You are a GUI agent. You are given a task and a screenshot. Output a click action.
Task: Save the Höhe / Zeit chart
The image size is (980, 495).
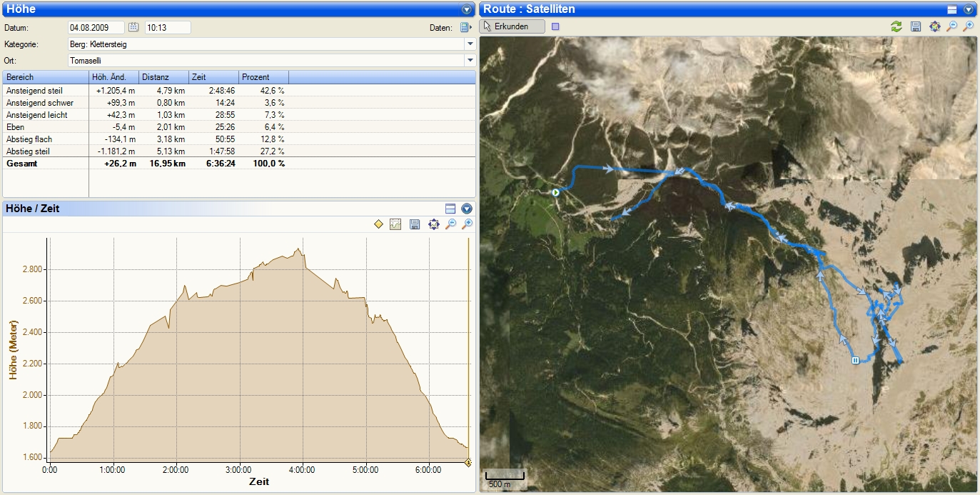[414, 224]
